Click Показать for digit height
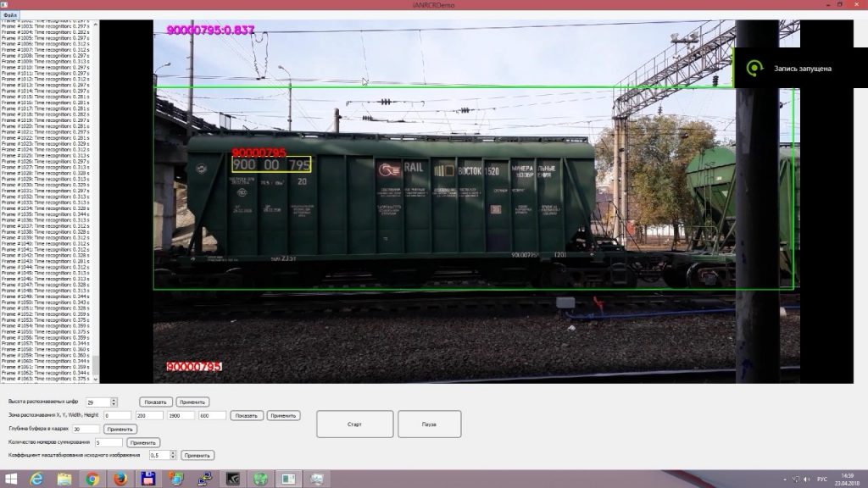This screenshot has width=868, height=488. pyautogui.click(x=156, y=402)
